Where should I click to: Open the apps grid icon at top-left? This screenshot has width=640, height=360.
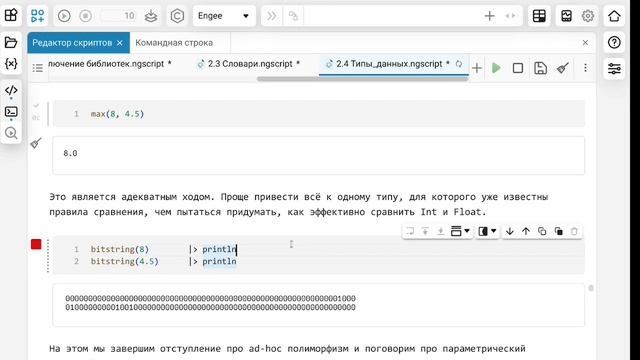11,16
